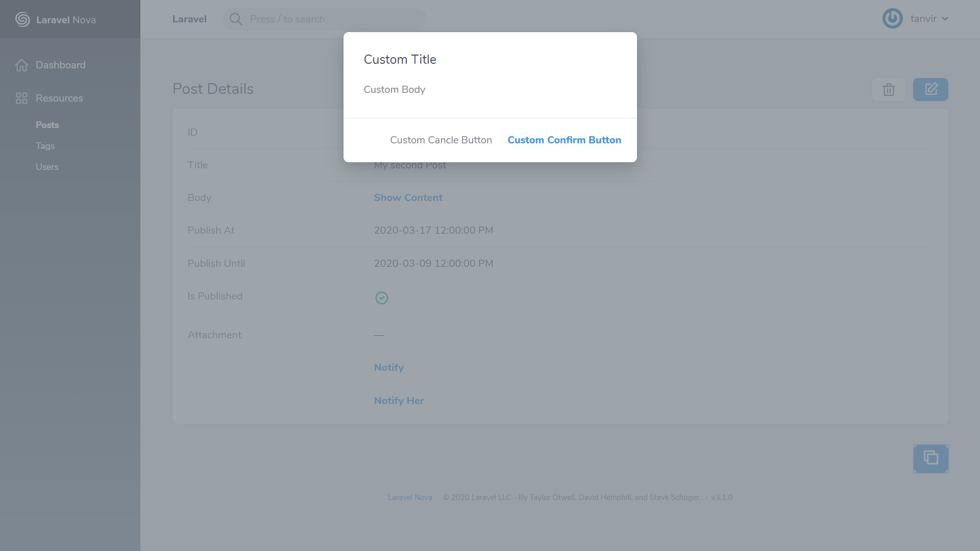Click the Resources grid icon
This screenshot has height=551, width=980.
coord(21,98)
